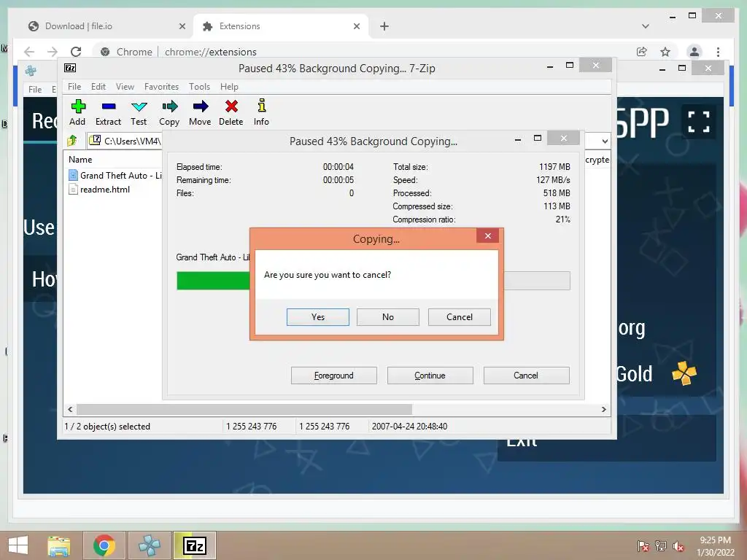The image size is (747, 560).
Task: Open the Help menu in 7-Zip
Action: (229, 87)
